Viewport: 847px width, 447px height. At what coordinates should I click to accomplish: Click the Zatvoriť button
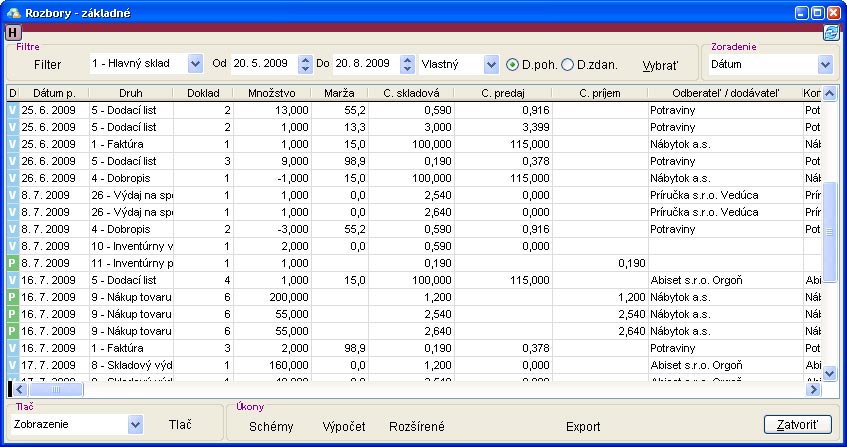(797, 425)
